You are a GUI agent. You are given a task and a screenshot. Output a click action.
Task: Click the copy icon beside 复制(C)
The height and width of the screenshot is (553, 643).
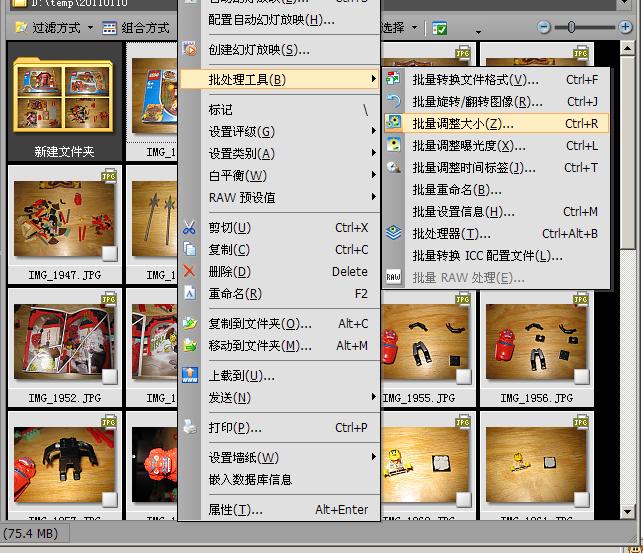coord(189,249)
